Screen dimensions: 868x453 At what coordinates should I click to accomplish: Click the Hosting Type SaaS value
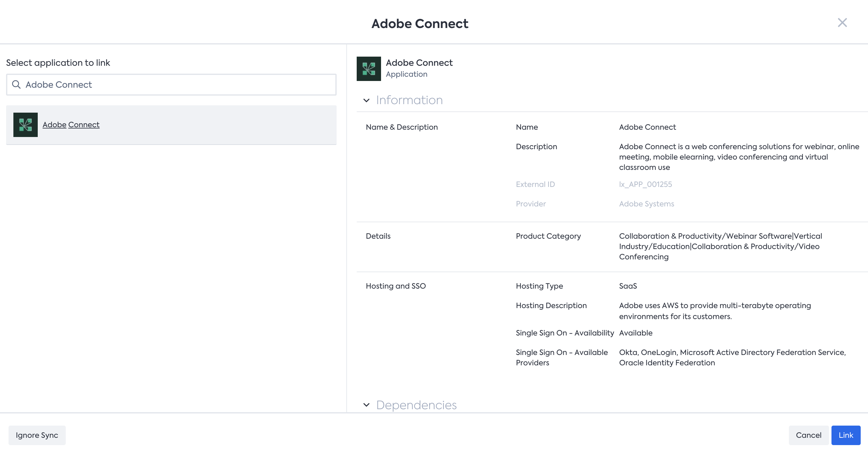[628, 286]
